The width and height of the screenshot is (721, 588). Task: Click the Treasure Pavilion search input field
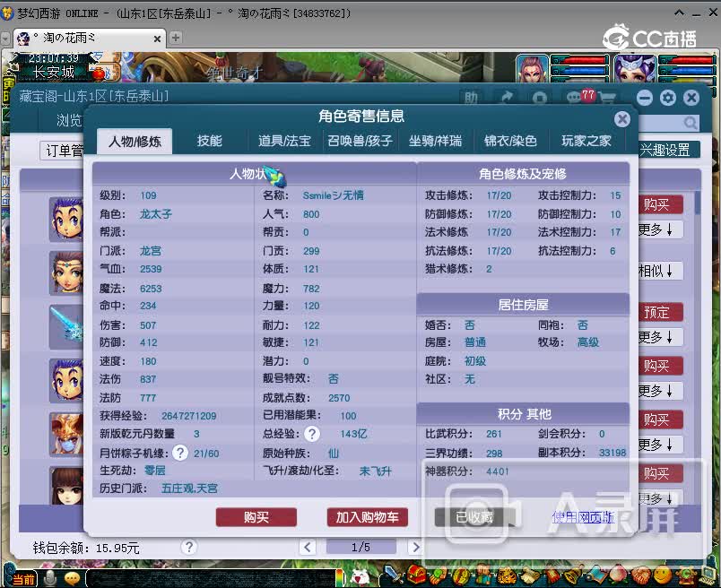click(x=660, y=123)
